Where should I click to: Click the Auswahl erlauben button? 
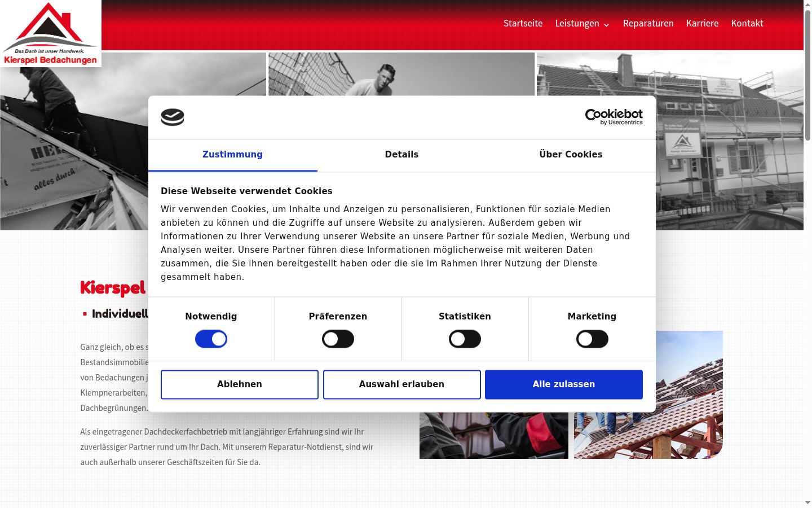click(x=401, y=384)
